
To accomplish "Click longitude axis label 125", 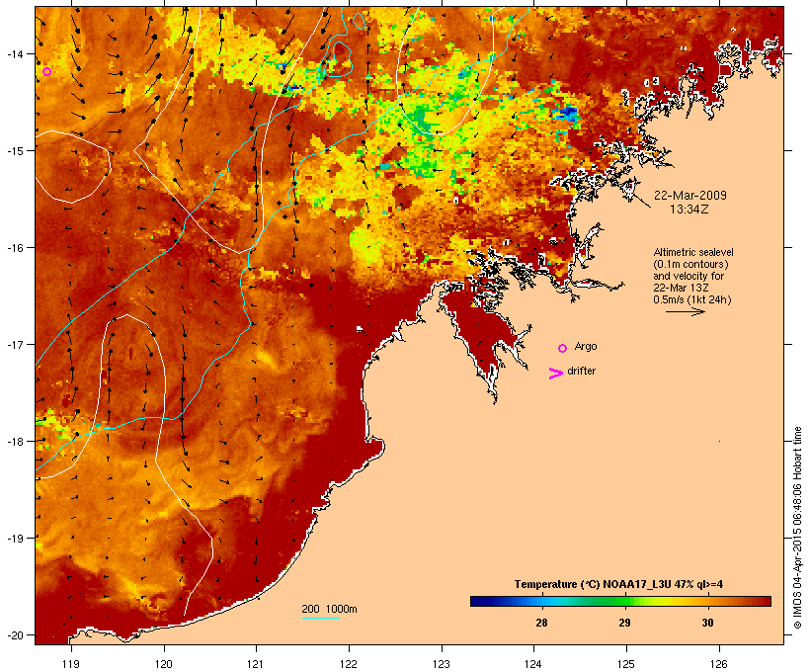I will click(x=626, y=664).
